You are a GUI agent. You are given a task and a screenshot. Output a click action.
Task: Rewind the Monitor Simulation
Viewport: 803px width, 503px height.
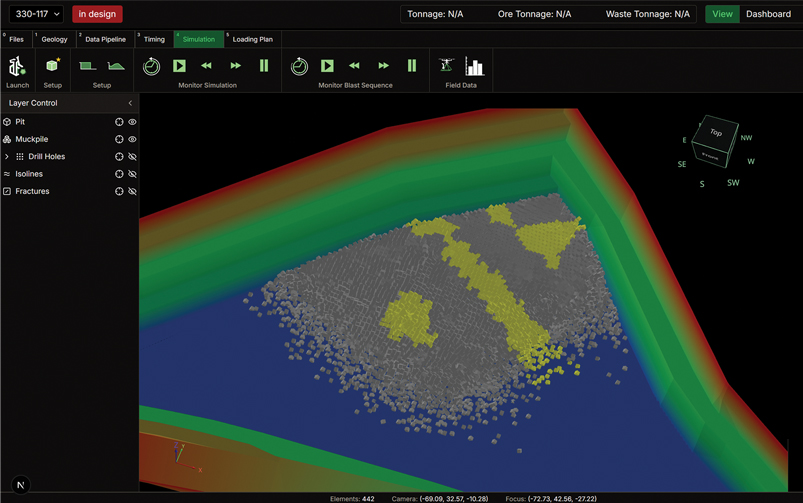pyautogui.click(x=207, y=66)
